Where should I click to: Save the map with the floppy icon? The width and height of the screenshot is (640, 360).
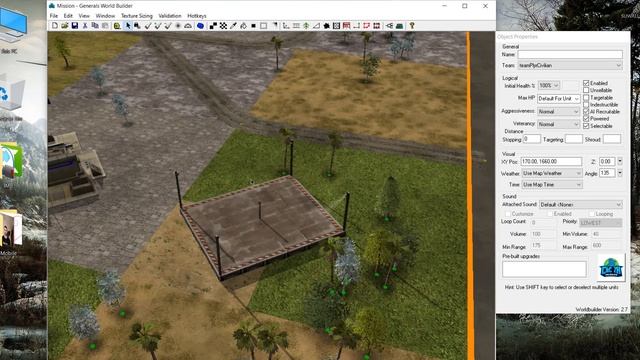click(x=75, y=26)
